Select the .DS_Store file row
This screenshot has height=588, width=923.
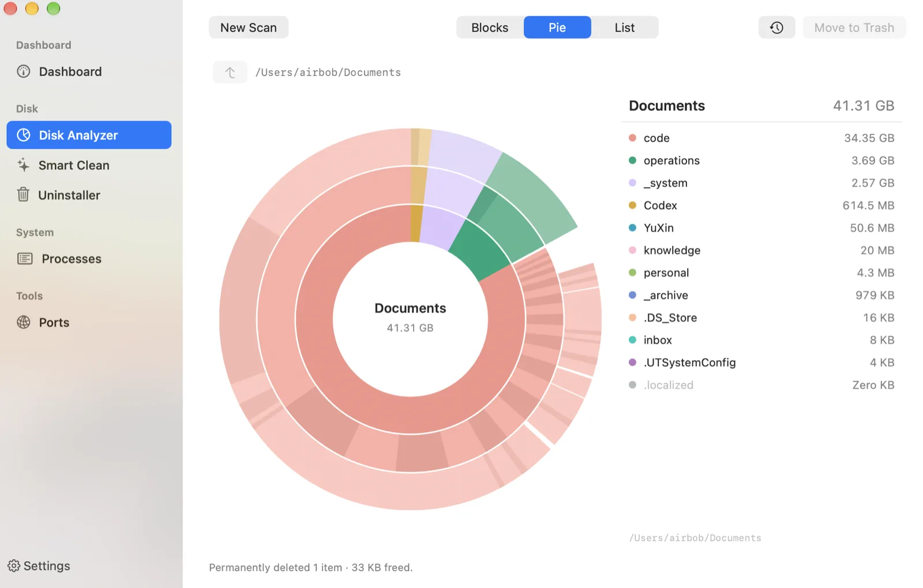761,318
